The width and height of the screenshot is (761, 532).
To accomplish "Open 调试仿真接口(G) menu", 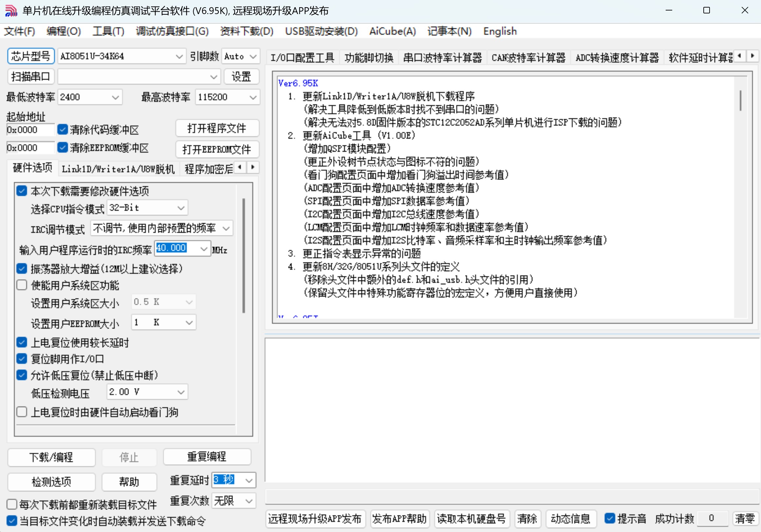I will coord(172,31).
